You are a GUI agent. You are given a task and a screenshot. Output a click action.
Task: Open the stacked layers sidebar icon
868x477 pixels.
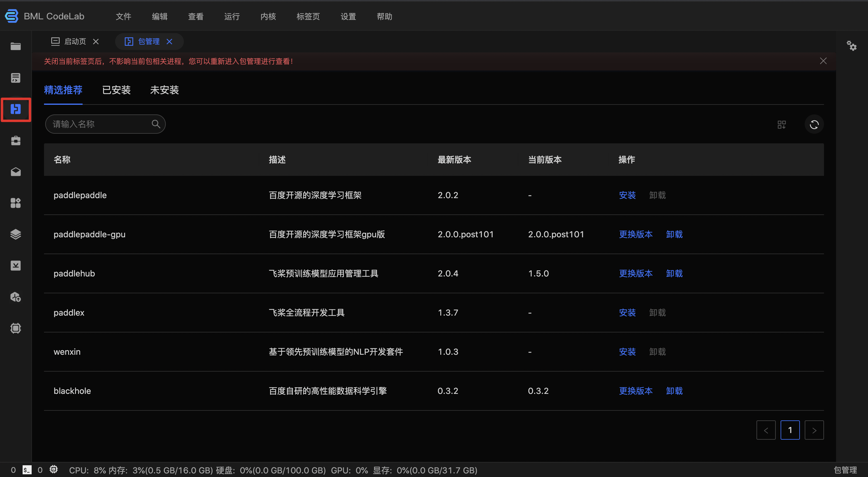click(x=15, y=234)
